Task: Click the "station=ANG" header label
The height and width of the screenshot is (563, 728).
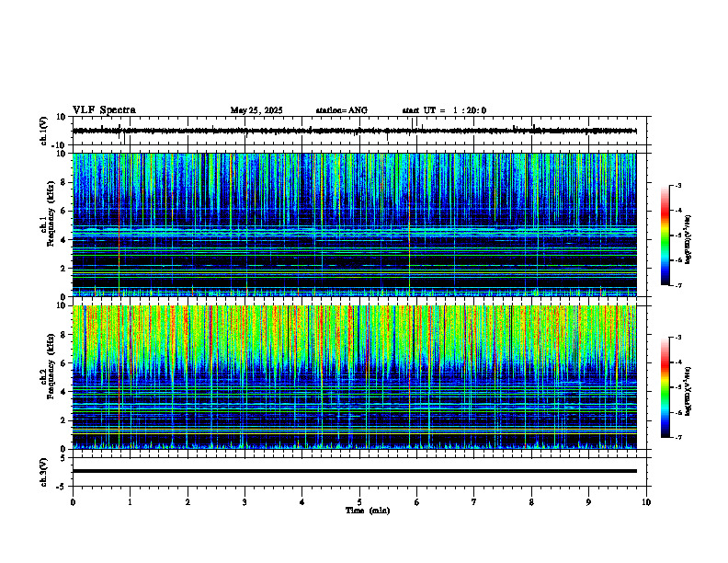Action: coord(342,110)
